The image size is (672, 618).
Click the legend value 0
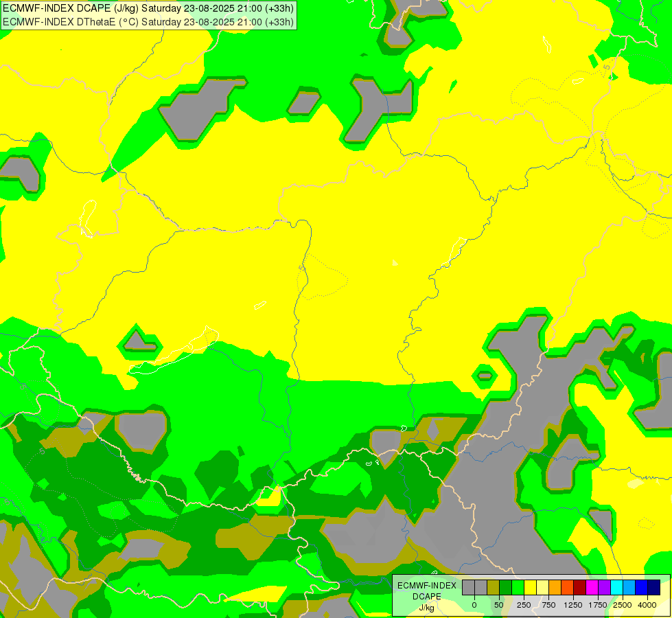[x=474, y=605]
